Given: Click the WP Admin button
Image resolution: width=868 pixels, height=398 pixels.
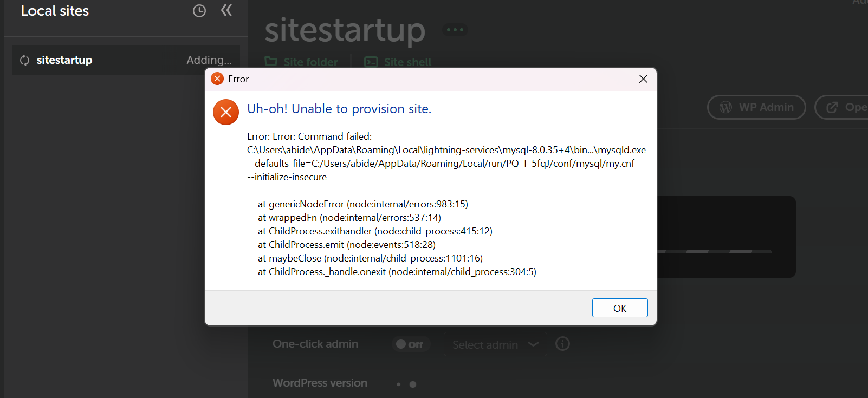Looking at the screenshot, I should pyautogui.click(x=756, y=107).
